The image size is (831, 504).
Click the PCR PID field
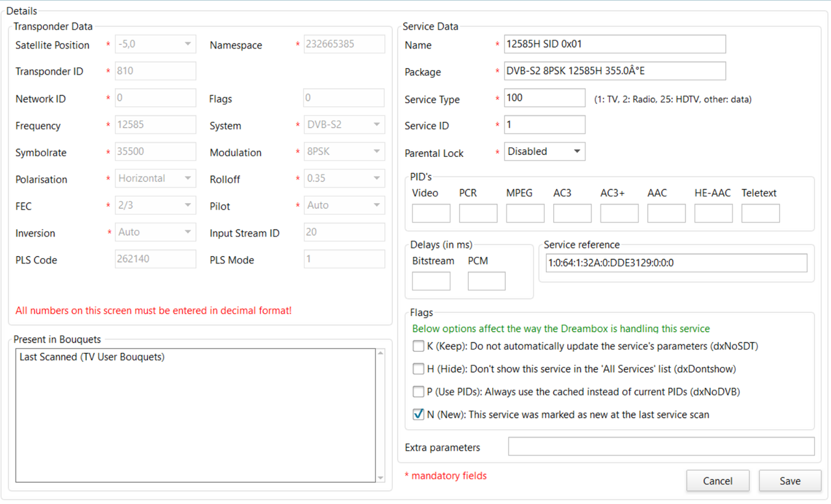[x=478, y=213]
